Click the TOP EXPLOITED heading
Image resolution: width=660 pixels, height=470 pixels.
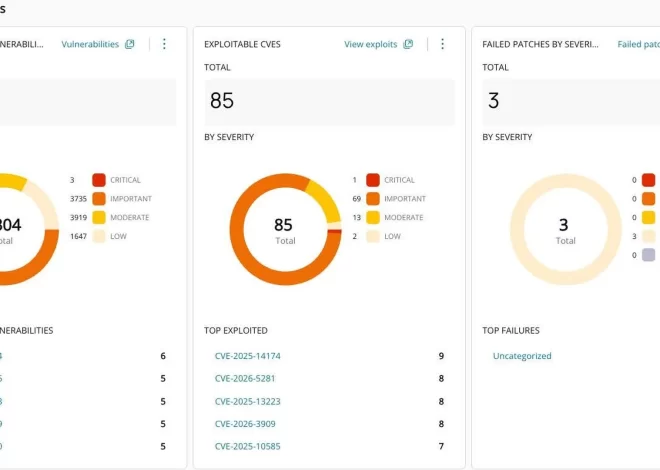click(x=236, y=331)
